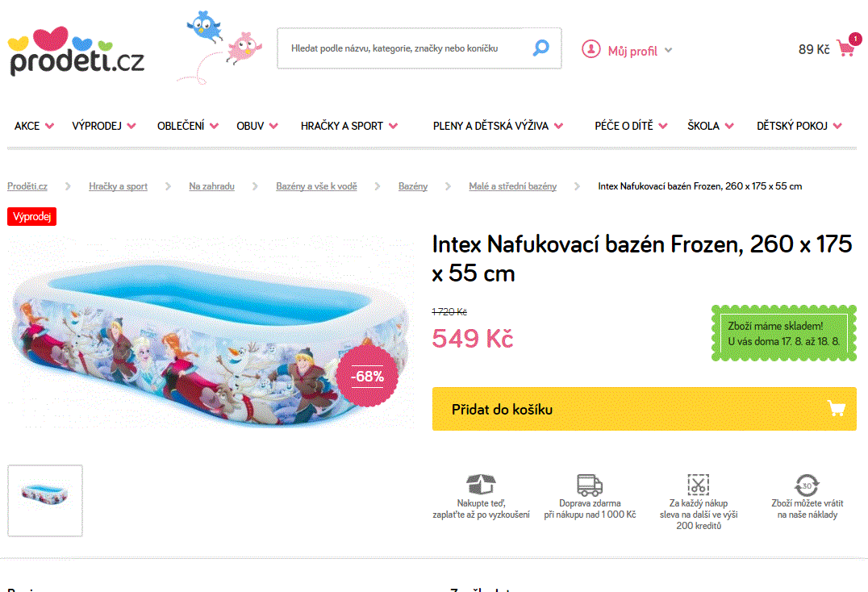Open the Bazény breadcrumb link

pyautogui.click(x=413, y=186)
